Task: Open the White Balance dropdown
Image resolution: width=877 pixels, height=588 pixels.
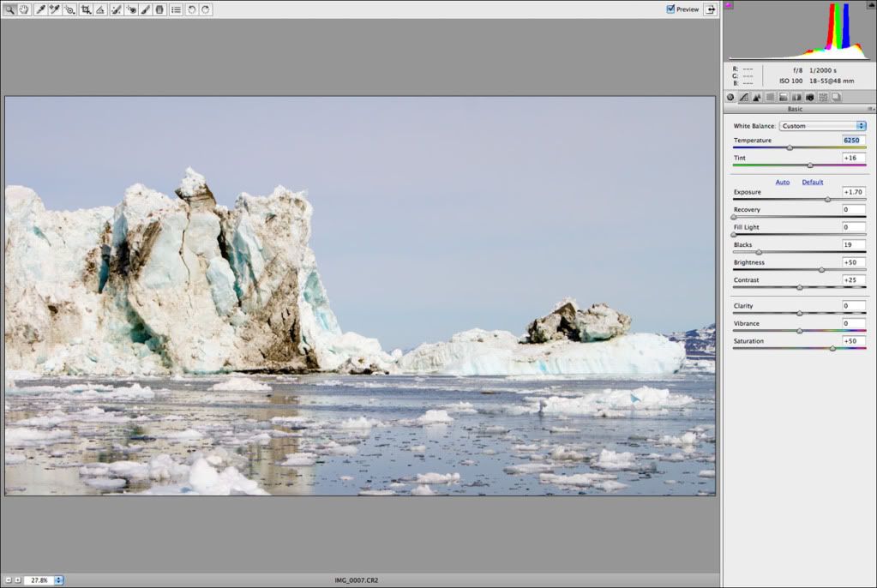Action: coord(823,126)
